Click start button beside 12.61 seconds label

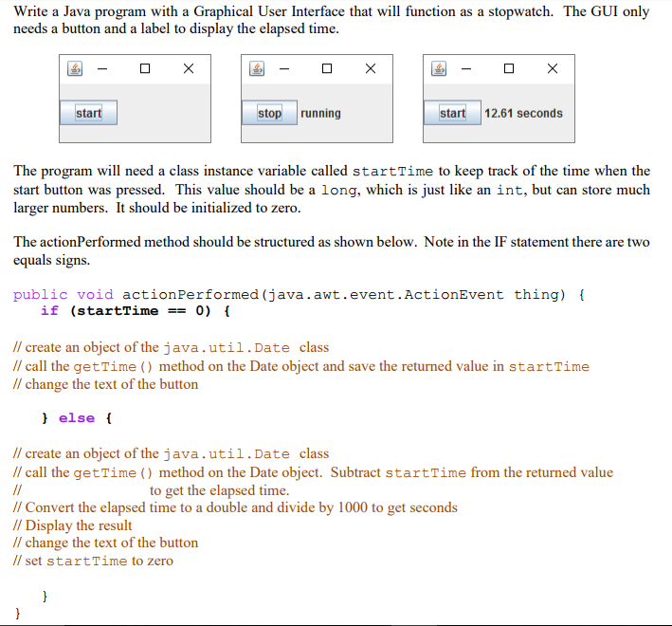click(x=452, y=113)
